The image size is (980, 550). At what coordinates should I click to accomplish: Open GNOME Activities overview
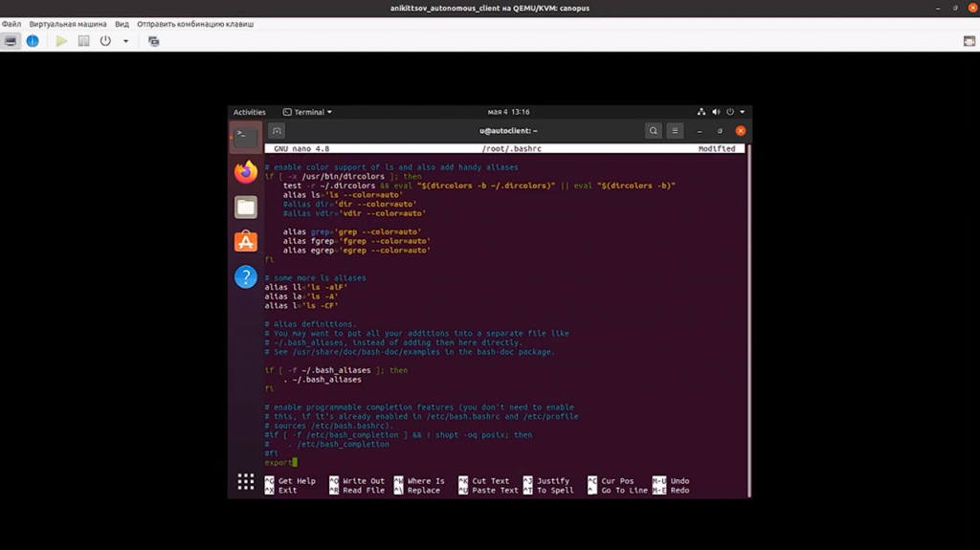tap(250, 112)
